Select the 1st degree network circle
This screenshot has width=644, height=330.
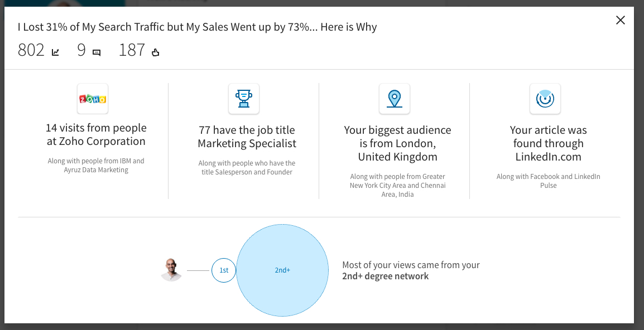tap(223, 270)
